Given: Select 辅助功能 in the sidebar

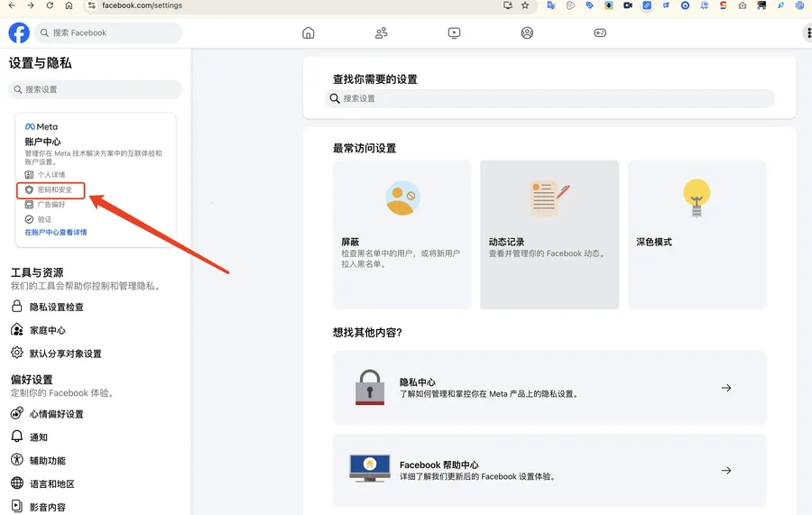Looking at the screenshot, I should (47, 461).
